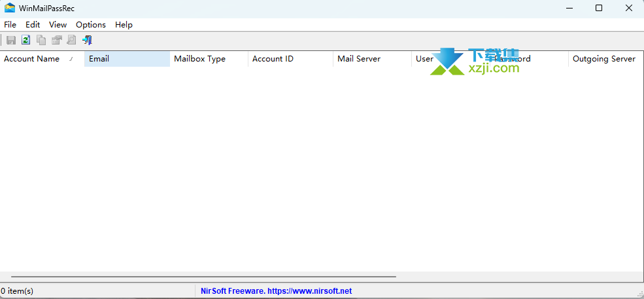
Task: Click the horizontal scrollbar thumb
Action: [204, 277]
